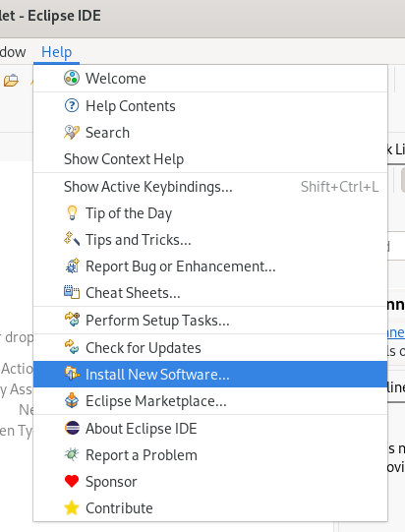This screenshot has height=532, width=405.
Task: Choose Check for Updates
Action: pos(210,348)
